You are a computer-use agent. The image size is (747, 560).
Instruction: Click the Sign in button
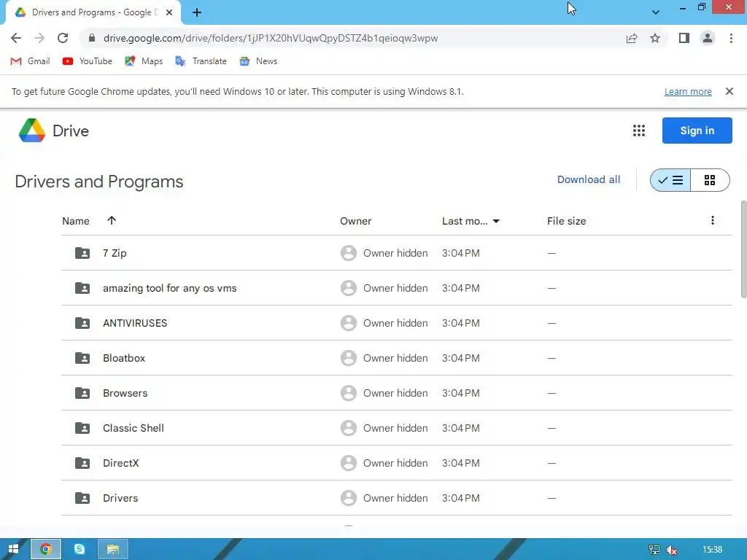click(x=697, y=131)
